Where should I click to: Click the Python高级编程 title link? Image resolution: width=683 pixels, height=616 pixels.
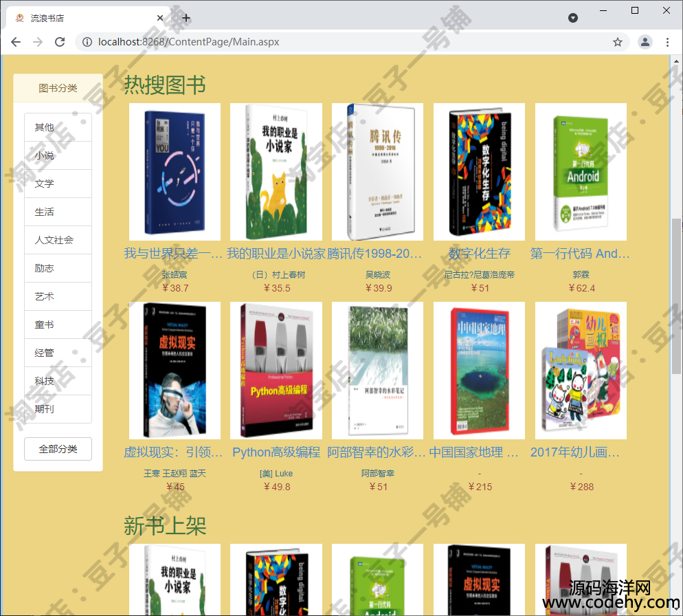click(276, 452)
